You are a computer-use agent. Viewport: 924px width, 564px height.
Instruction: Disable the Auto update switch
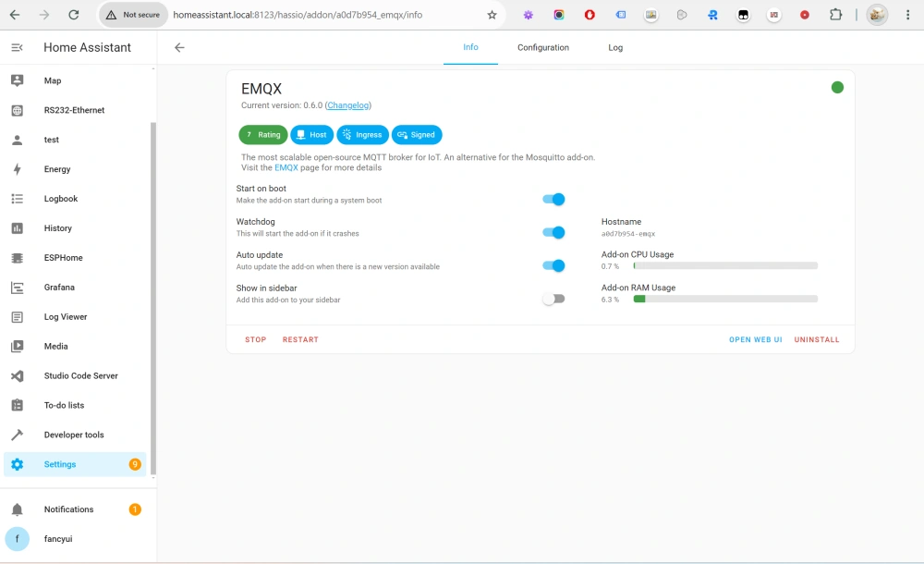553,265
